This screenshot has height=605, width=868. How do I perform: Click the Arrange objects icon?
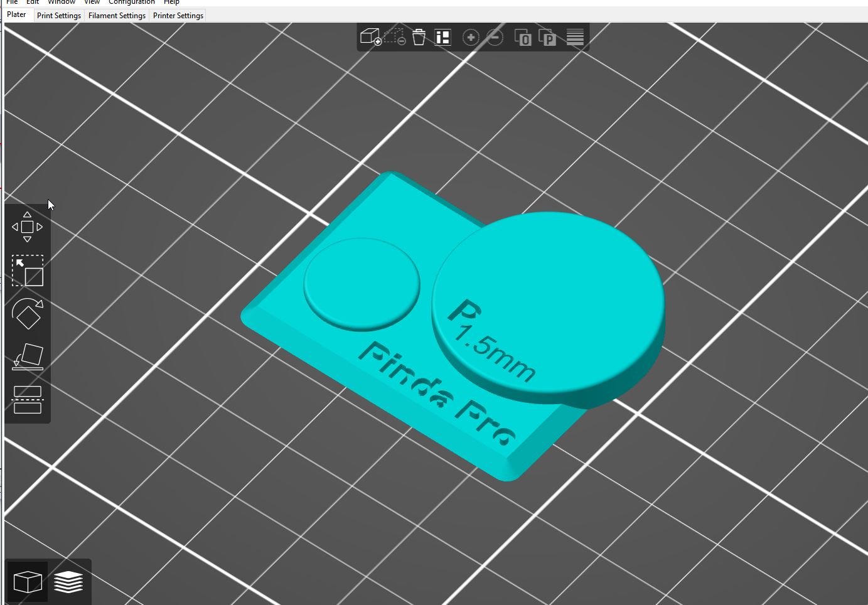(x=443, y=37)
